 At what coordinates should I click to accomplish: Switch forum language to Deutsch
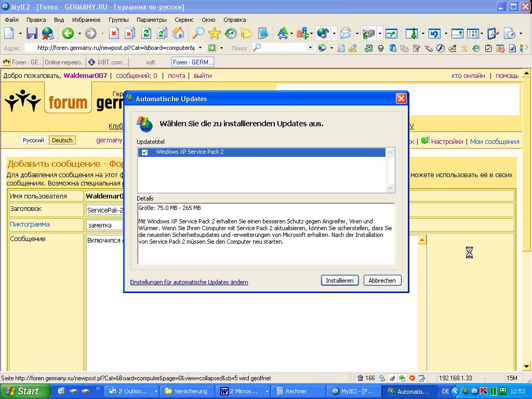pyautogui.click(x=62, y=140)
